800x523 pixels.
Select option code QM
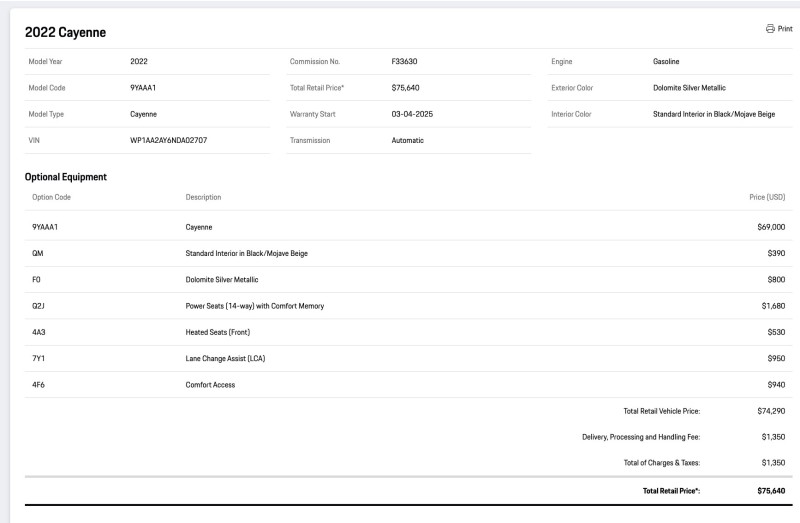pos(38,253)
